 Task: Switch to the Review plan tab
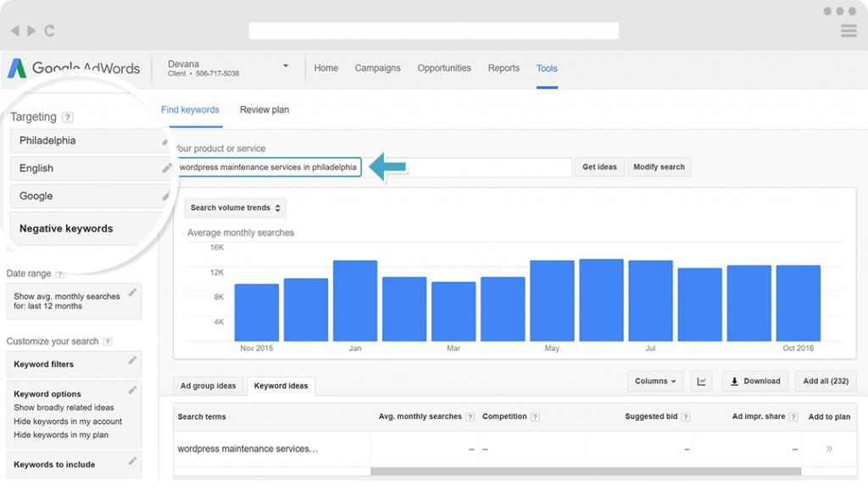click(264, 110)
